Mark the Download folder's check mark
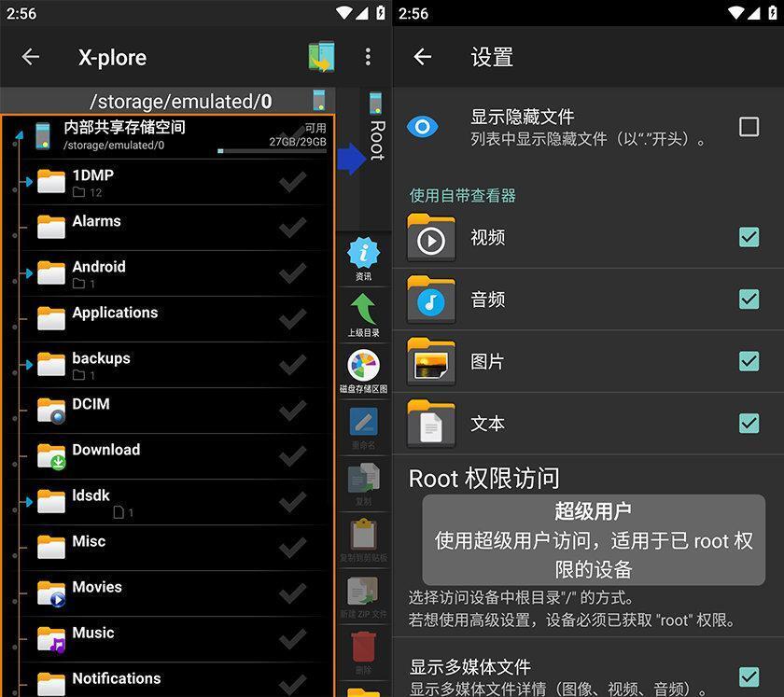The width and height of the screenshot is (784, 697). (x=293, y=456)
